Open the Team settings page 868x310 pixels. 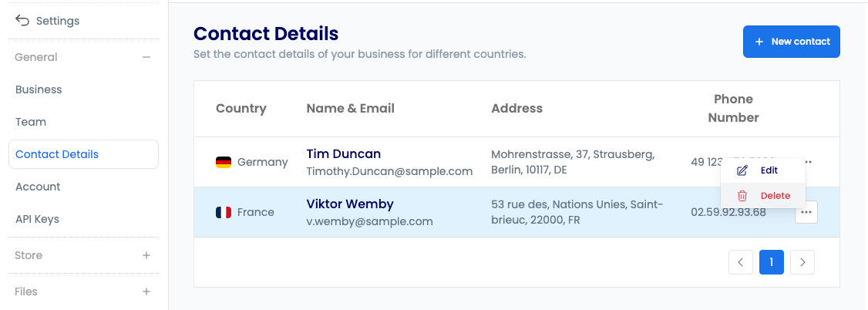[x=31, y=122]
